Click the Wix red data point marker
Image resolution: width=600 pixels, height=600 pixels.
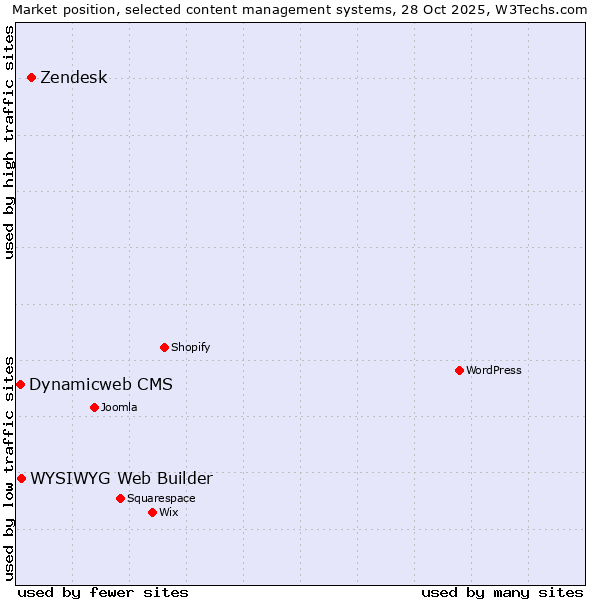tap(152, 512)
